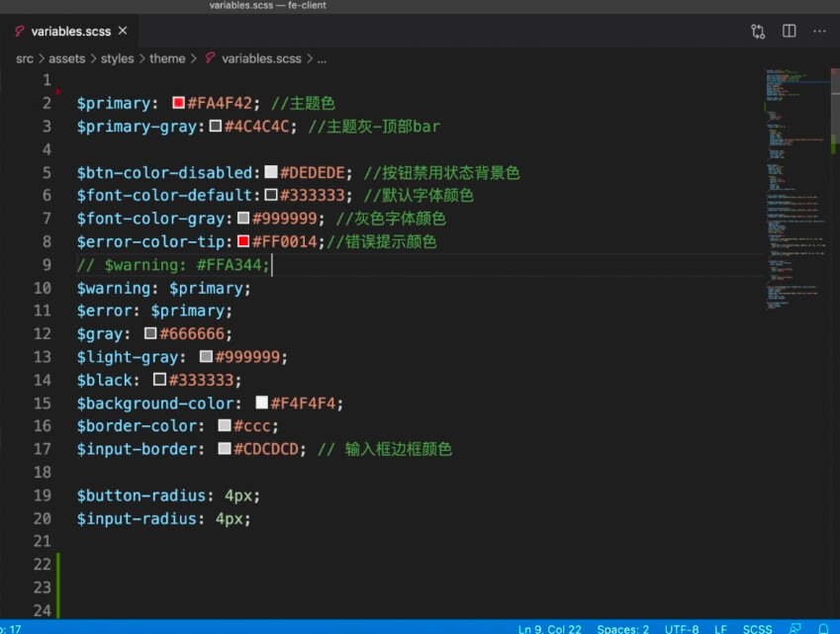Select language mode SCSS

click(757, 629)
